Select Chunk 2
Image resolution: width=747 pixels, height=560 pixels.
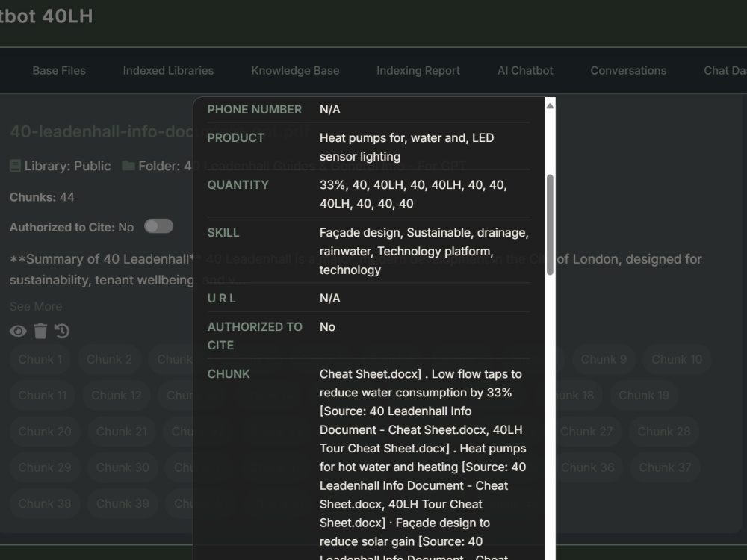[109, 359]
